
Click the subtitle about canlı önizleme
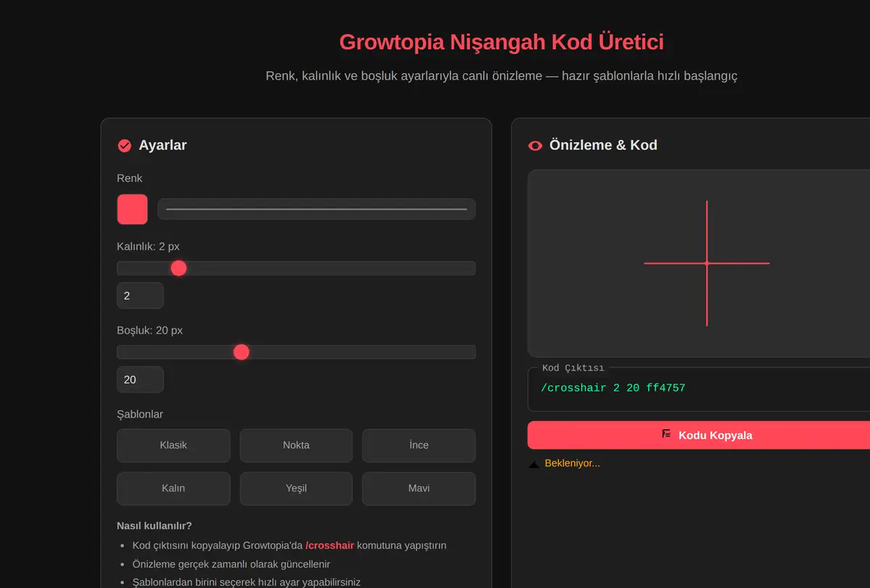pyautogui.click(x=502, y=75)
